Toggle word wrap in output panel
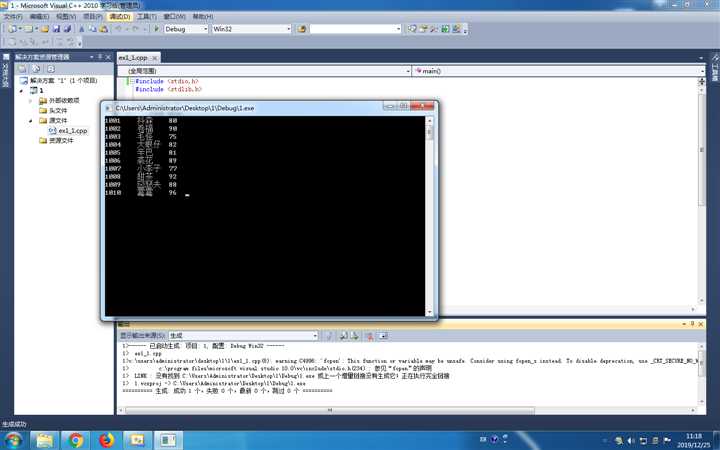The image size is (720, 450). tap(383, 336)
